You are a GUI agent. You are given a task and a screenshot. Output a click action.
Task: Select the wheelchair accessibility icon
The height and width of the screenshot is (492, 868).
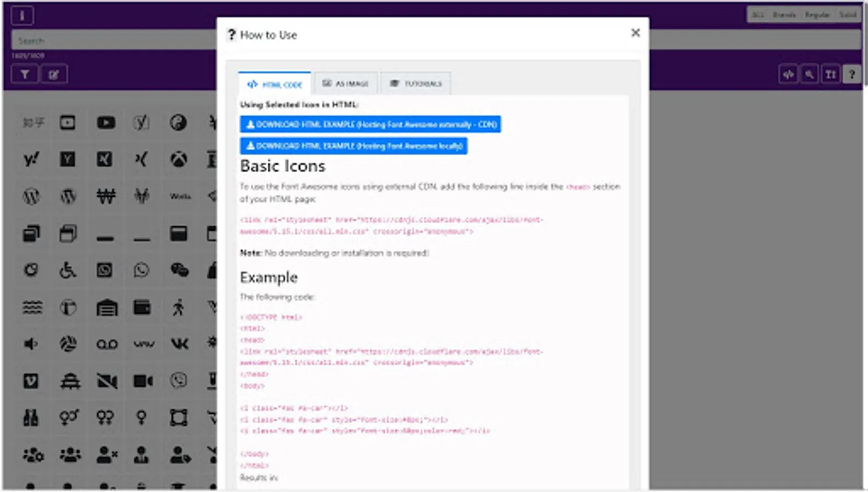[68, 270]
